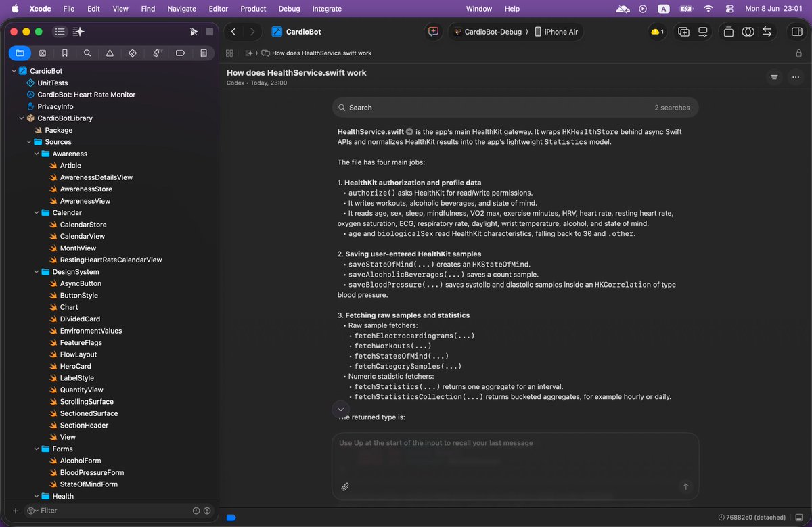Collapse the CardioBotLibrary package
The image size is (812, 527).
pyautogui.click(x=22, y=118)
